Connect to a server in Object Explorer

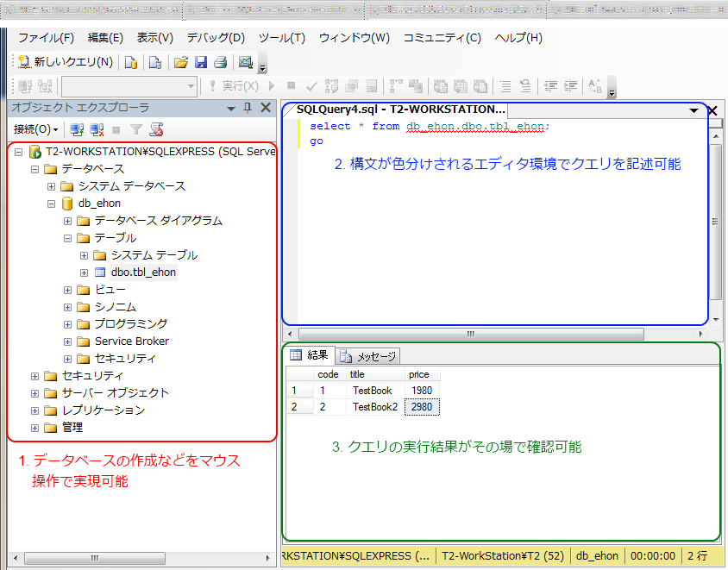75,127
